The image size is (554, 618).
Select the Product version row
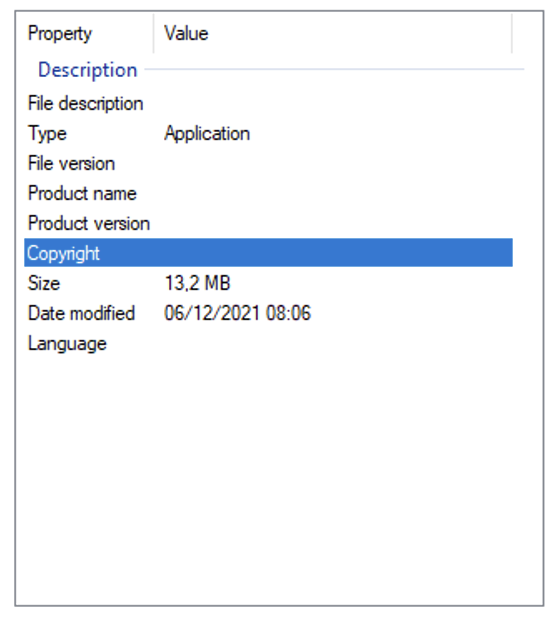[268, 223]
